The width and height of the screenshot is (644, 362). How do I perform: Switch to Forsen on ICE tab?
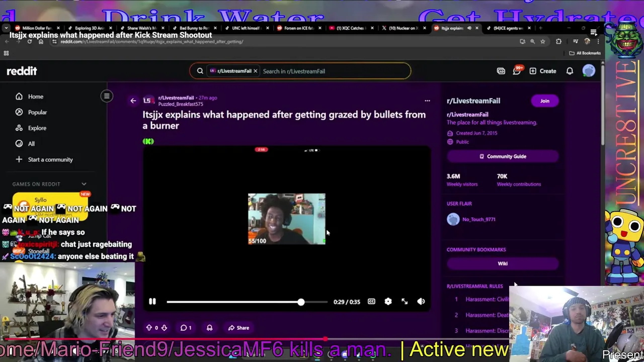point(298,28)
